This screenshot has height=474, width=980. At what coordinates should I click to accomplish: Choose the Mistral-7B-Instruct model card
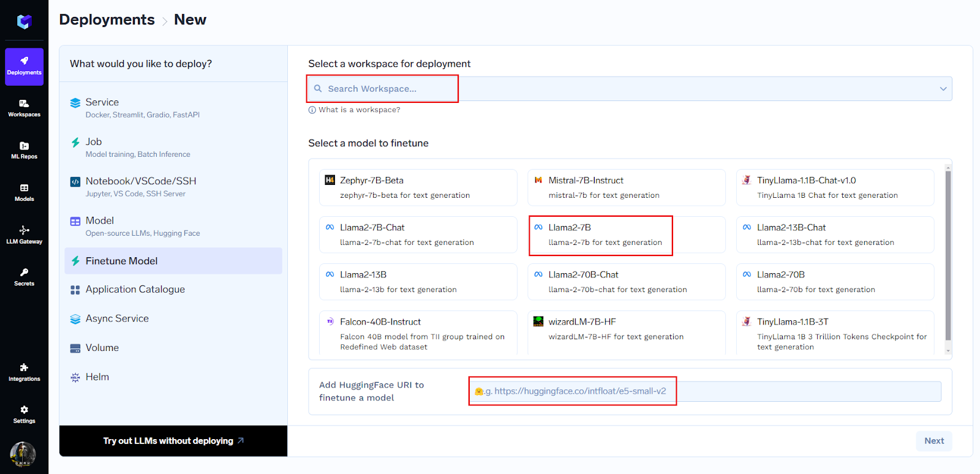tap(627, 187)
